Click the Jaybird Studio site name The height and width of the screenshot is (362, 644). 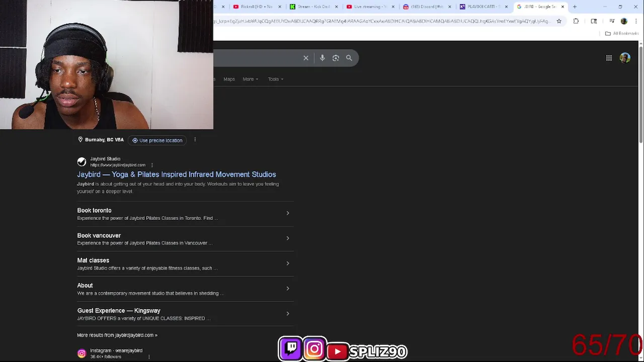[105, 159]
